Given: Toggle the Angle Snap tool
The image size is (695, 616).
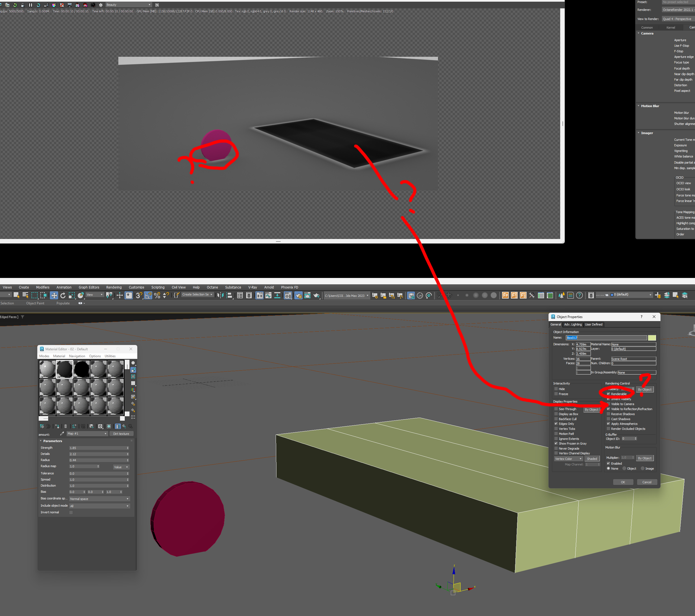Looking at the screenshot, I should click(x=148, y=295).
